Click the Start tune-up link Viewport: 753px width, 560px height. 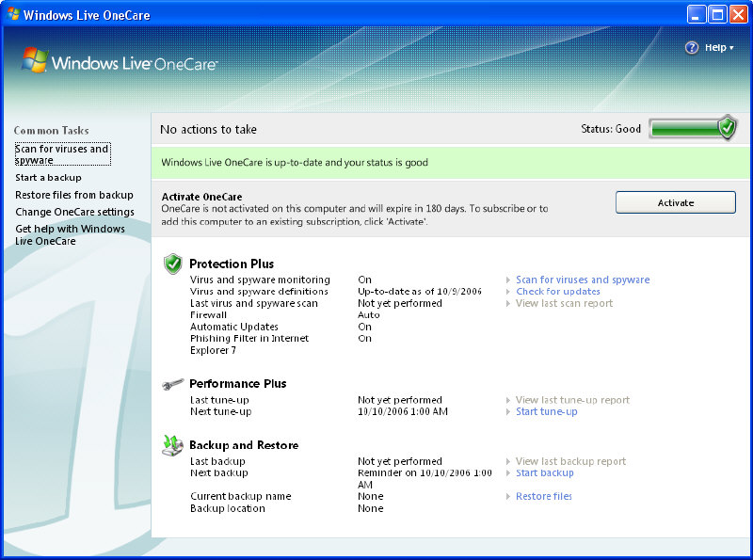547,411
